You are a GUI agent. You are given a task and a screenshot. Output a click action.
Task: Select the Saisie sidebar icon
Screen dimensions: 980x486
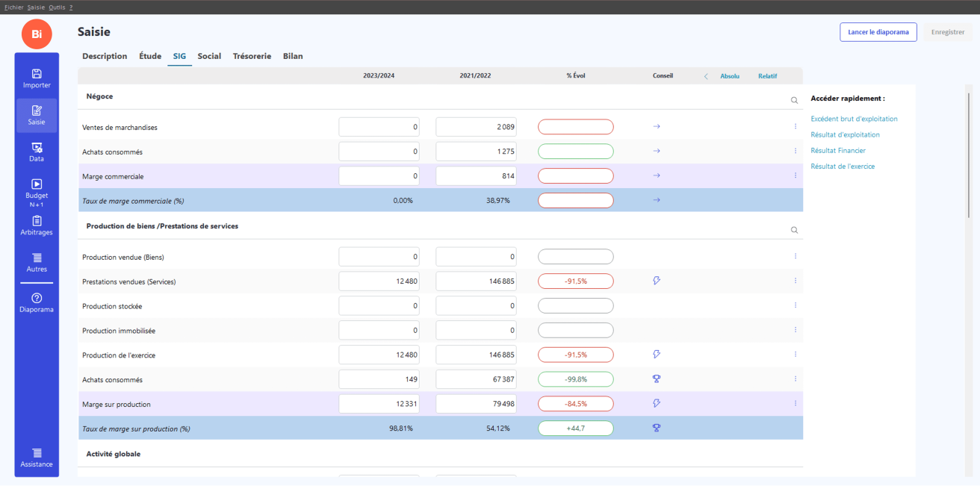point(37,115)
